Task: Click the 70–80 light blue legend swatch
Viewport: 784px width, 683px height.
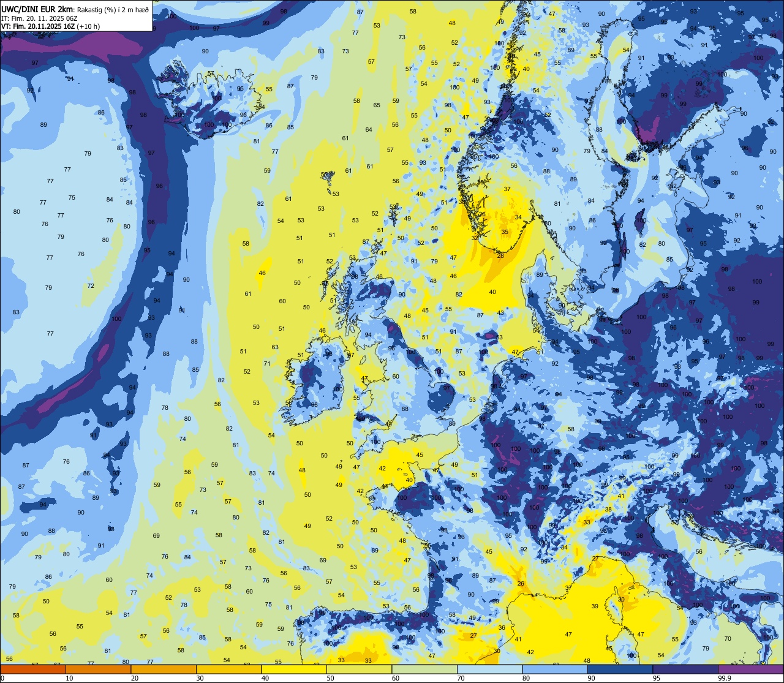Action: 489,670
